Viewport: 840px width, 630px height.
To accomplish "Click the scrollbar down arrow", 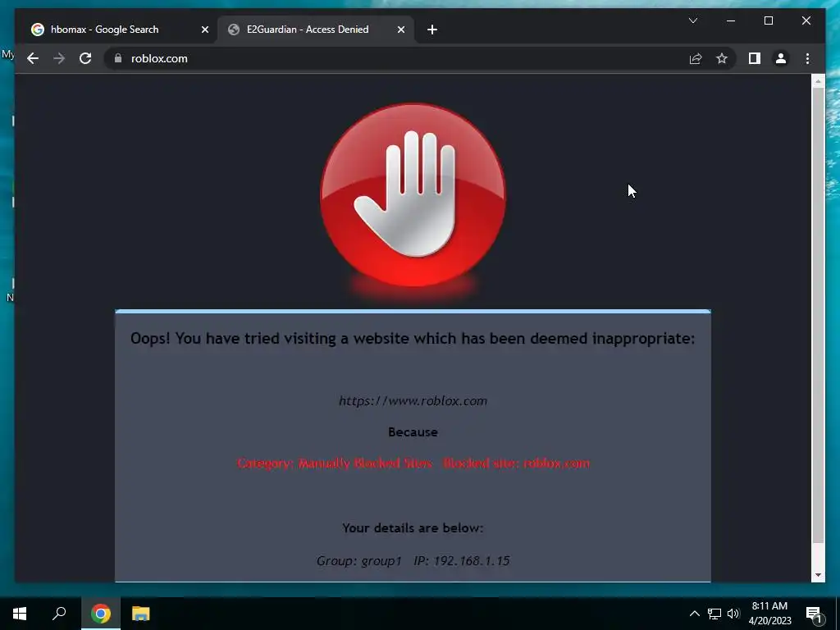I will click(818, 575).
